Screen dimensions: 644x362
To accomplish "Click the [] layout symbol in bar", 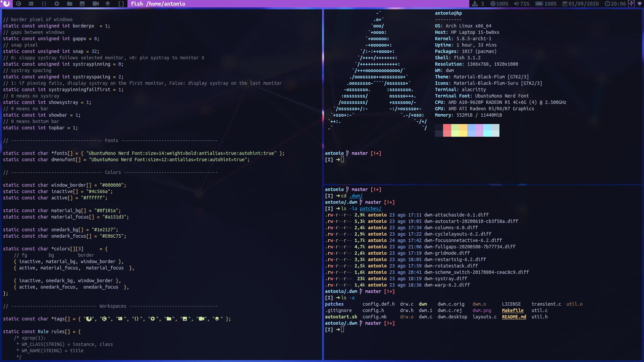I will [121, 4].
